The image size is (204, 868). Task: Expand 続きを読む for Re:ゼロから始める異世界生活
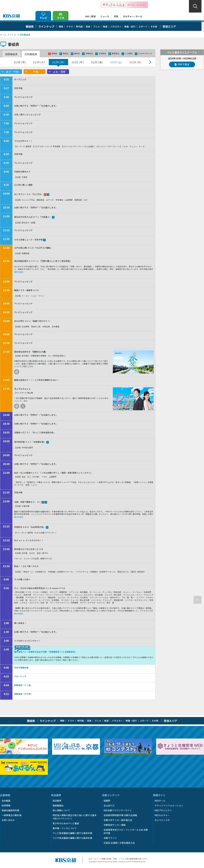pos(19,614)
